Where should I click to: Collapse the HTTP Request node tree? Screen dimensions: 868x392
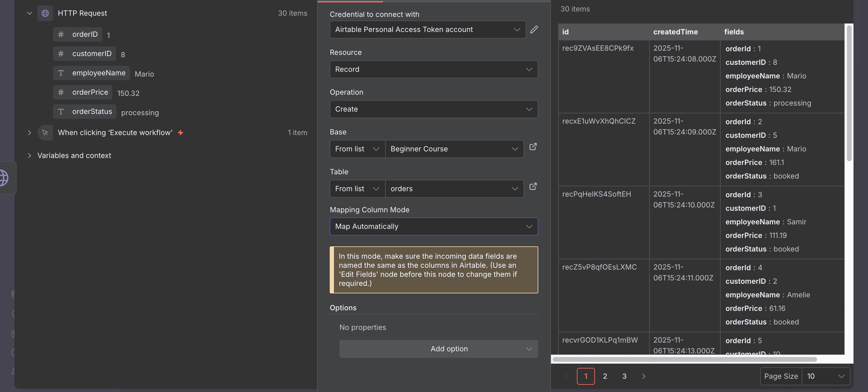click(x=29, y=13)
